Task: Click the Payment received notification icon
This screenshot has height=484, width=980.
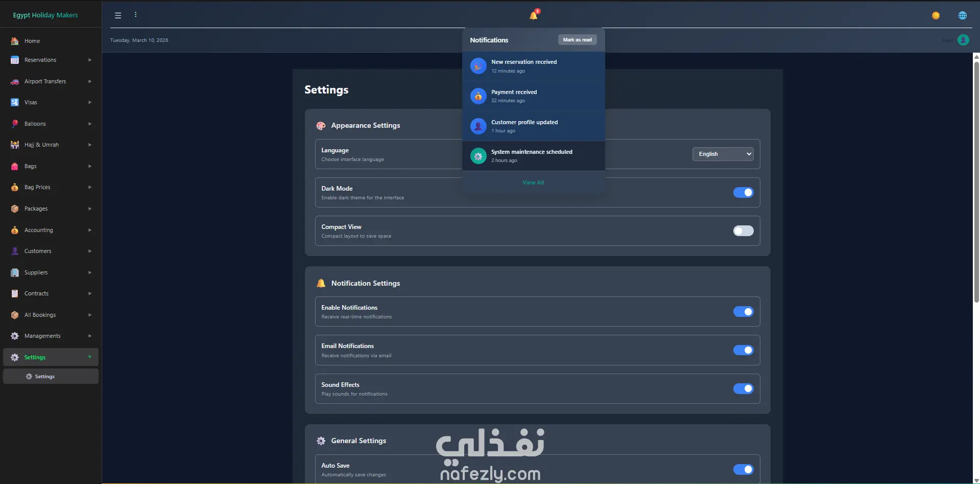Action: point(478,96)
